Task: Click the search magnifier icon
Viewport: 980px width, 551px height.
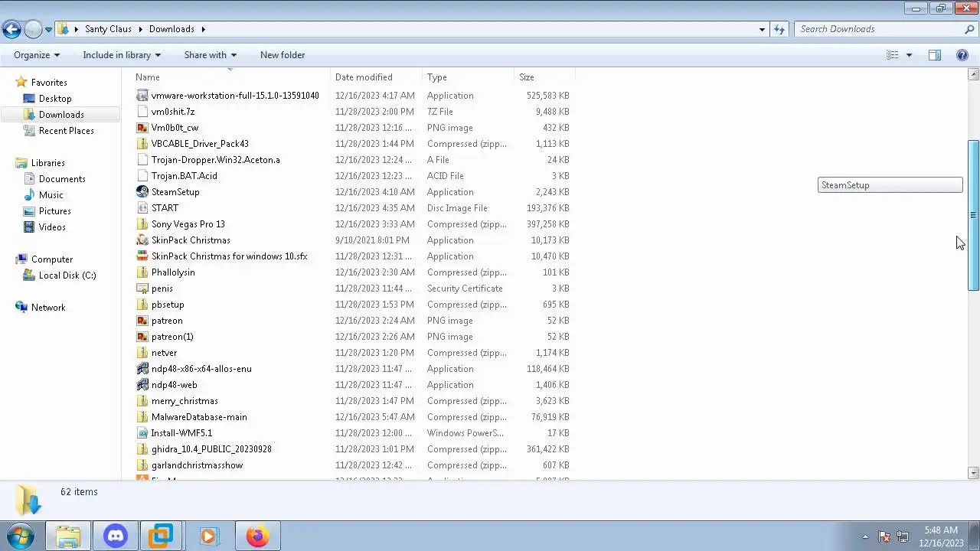Action: [x=969, y=29]
